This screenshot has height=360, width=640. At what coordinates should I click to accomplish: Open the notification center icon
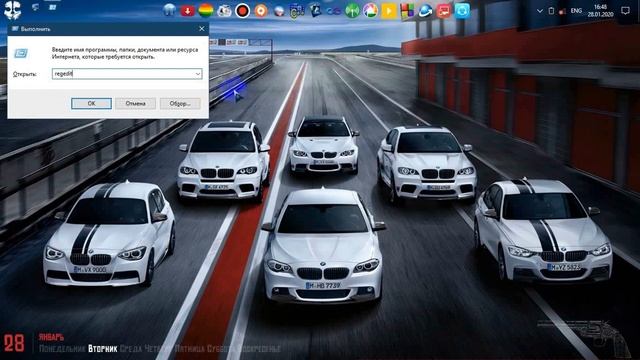[625, 11]
